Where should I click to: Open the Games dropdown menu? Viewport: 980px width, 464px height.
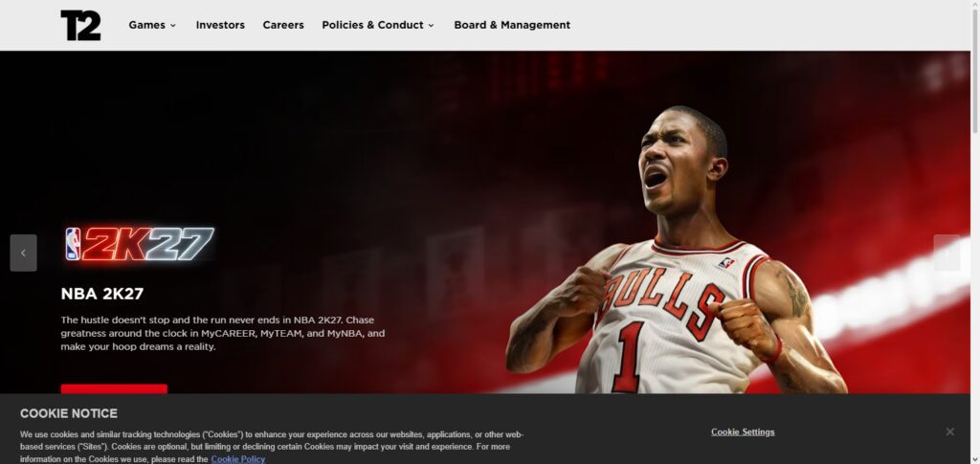[x=152, y=25]
